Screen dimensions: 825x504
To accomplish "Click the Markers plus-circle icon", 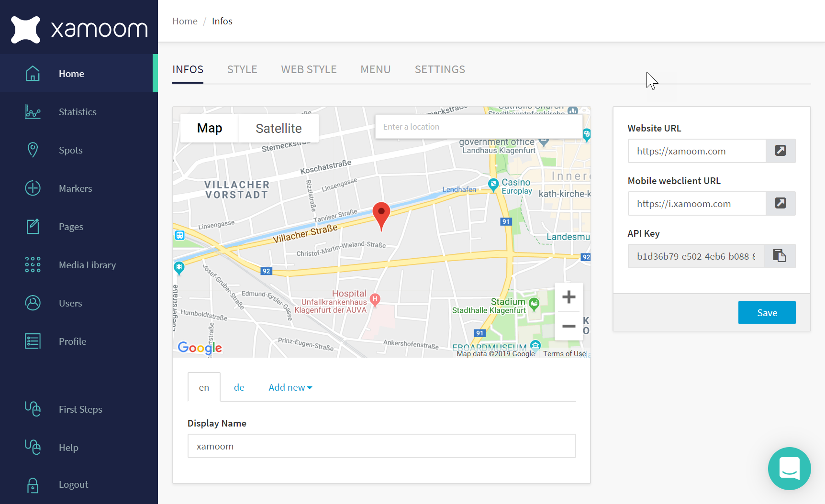I will 33,188.
